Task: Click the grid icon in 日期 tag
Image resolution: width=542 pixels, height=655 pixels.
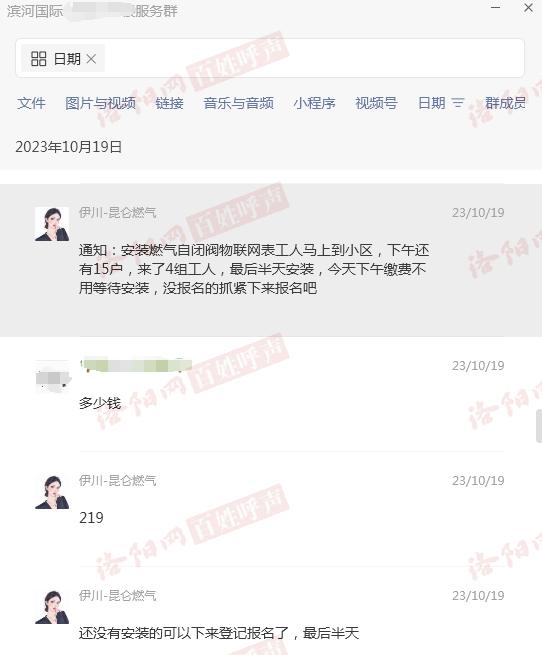Action: tap(38, 59)
